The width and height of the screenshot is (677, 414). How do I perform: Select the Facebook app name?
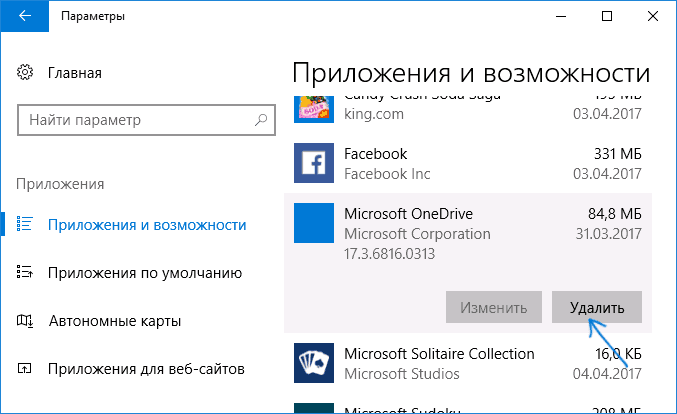pos(376,154)
